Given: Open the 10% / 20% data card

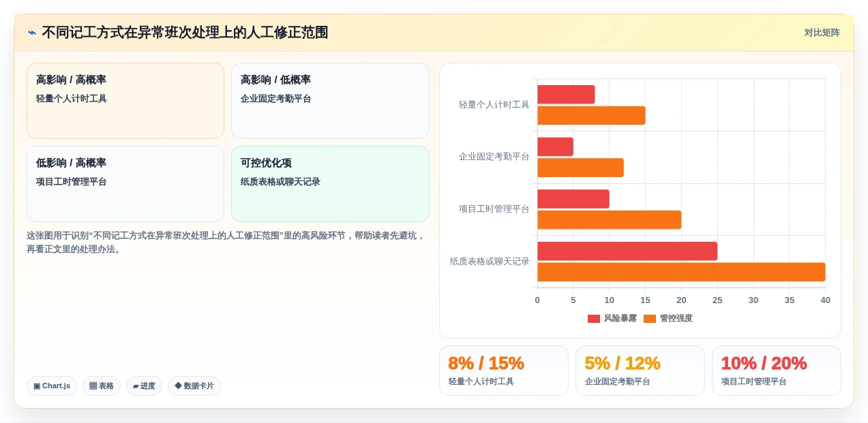Looking at the screenshot, I should (x=777, y=371).
